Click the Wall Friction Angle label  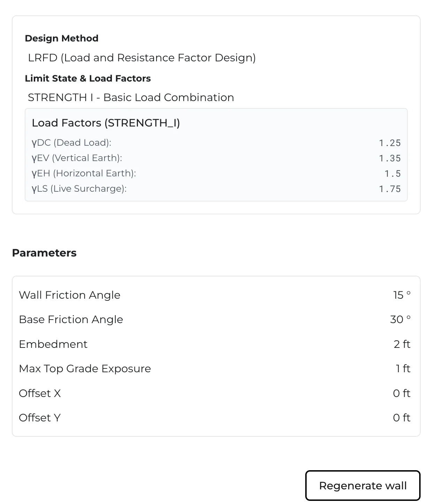click(x=70, y=295)
